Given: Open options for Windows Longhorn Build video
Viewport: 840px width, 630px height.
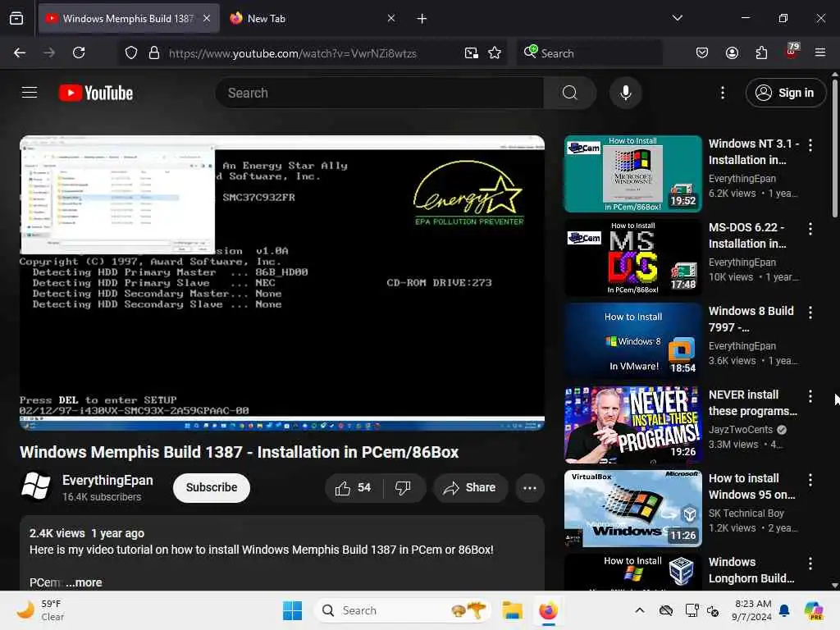Looking at the screenshot, I should point(810,563).
